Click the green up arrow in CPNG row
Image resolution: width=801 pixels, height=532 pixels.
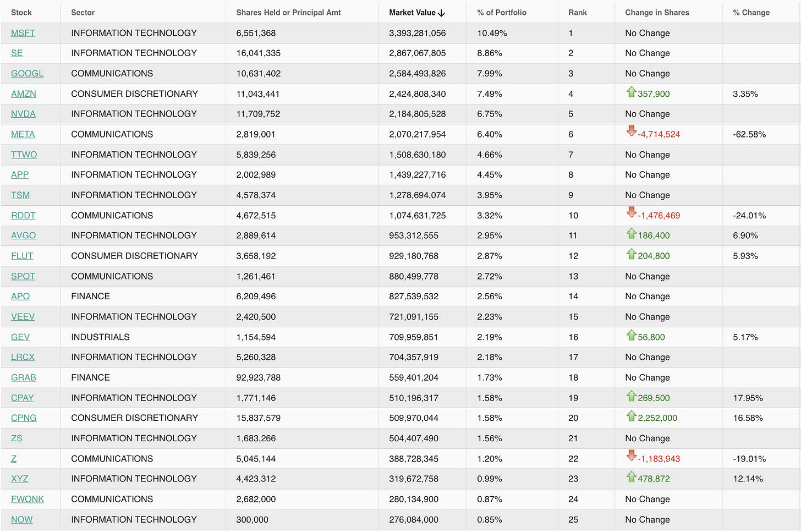point(631,416)
